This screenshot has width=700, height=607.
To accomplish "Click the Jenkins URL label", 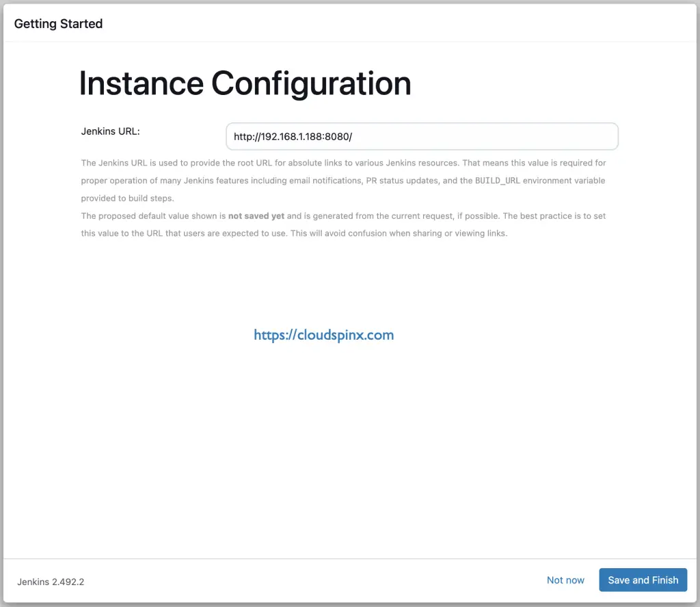I will 109,131.
